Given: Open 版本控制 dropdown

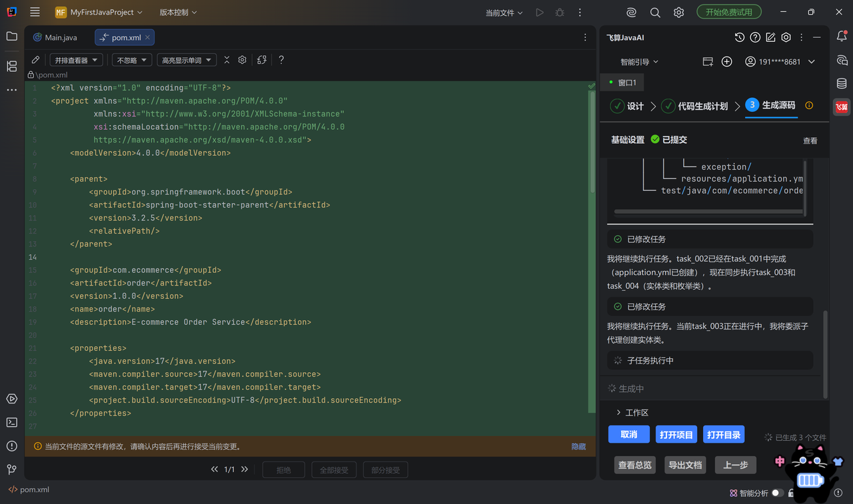Looking at the screenshot, I should pyautogui.click(x=179, y=12).
